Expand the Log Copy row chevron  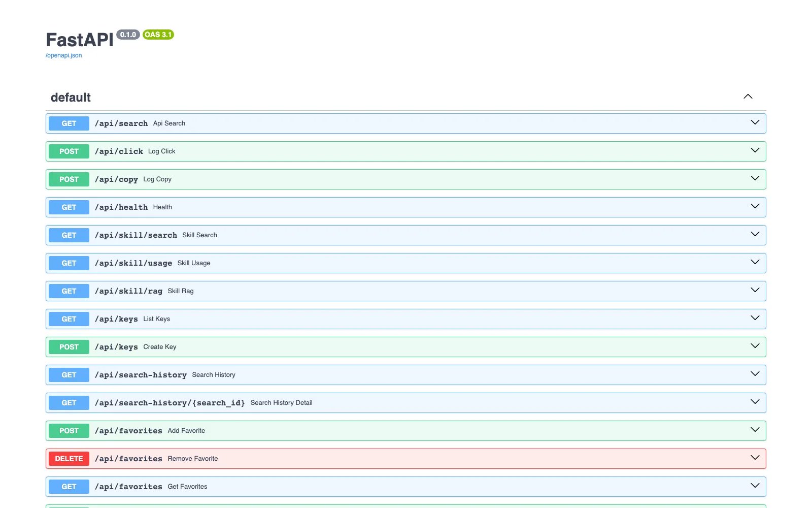(755, 178)
